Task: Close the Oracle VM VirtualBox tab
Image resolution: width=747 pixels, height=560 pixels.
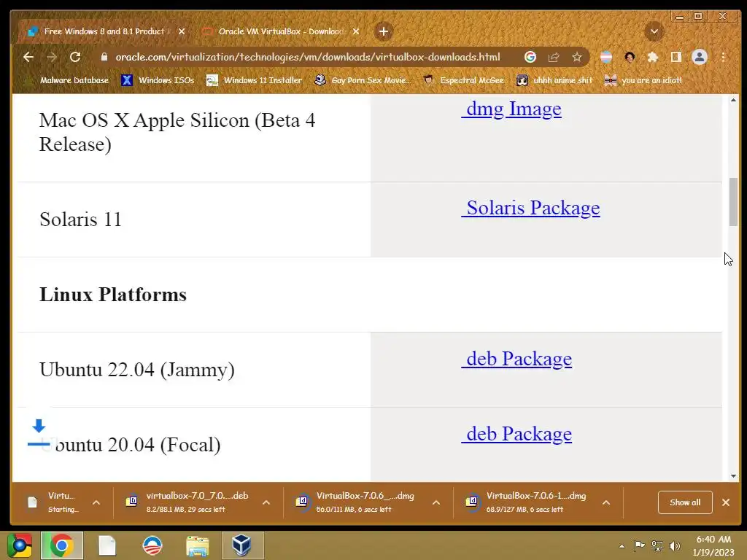Action: (x=356, y=31)
